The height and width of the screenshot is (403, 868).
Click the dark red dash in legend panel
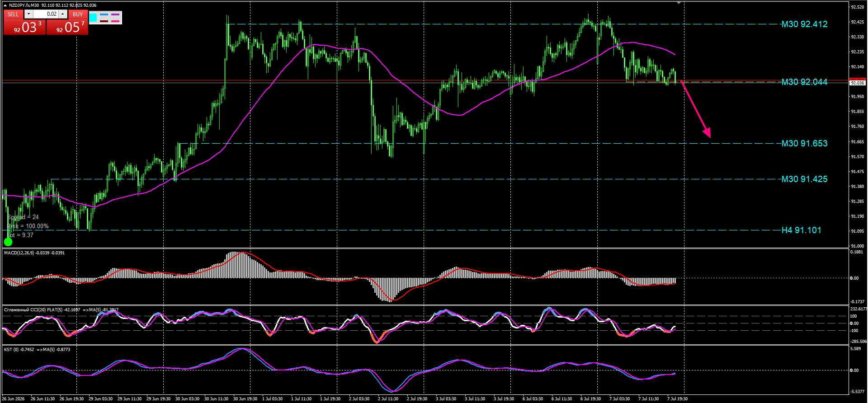point(104,21)
